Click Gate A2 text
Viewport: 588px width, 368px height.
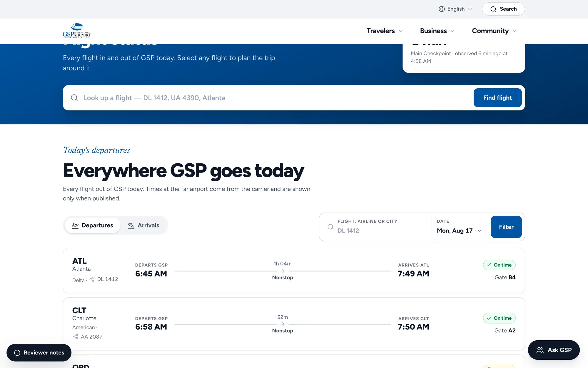505,331
